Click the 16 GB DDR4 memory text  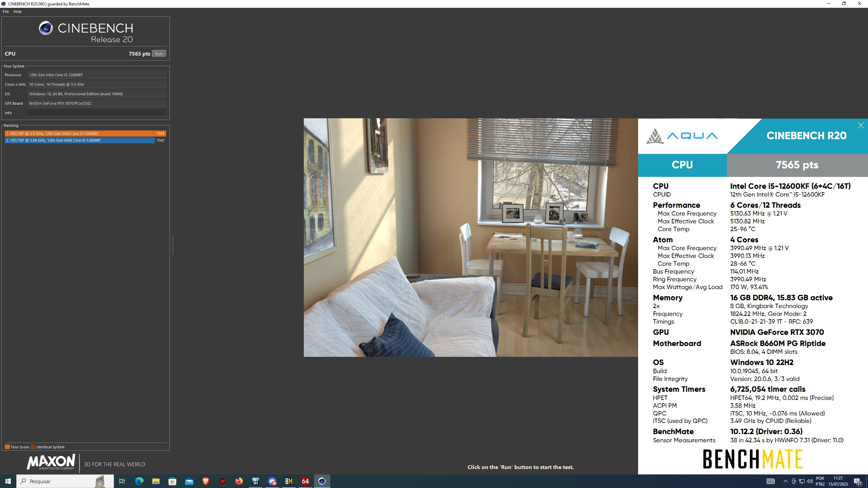pyautogui.click(x=781, y=298)
